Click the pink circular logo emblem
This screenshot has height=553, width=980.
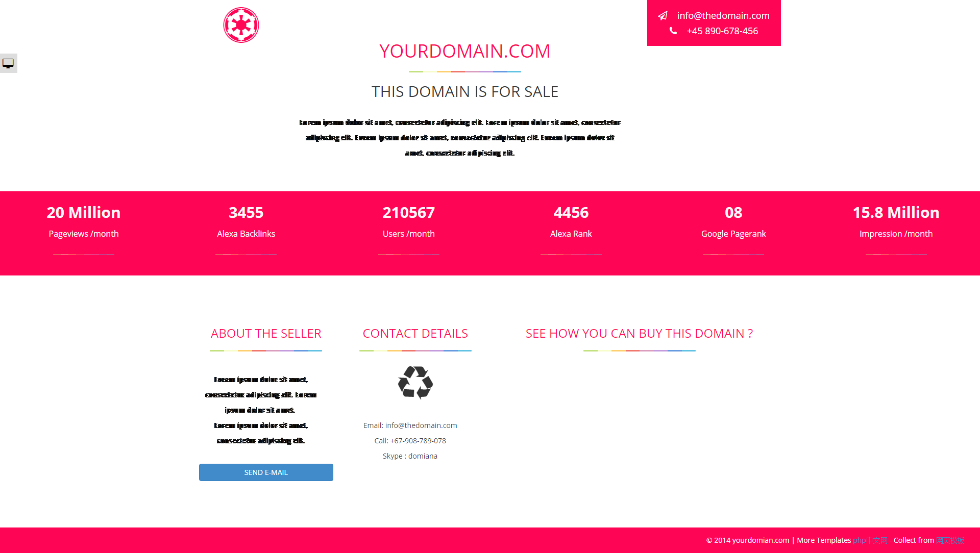coord(241,25)
